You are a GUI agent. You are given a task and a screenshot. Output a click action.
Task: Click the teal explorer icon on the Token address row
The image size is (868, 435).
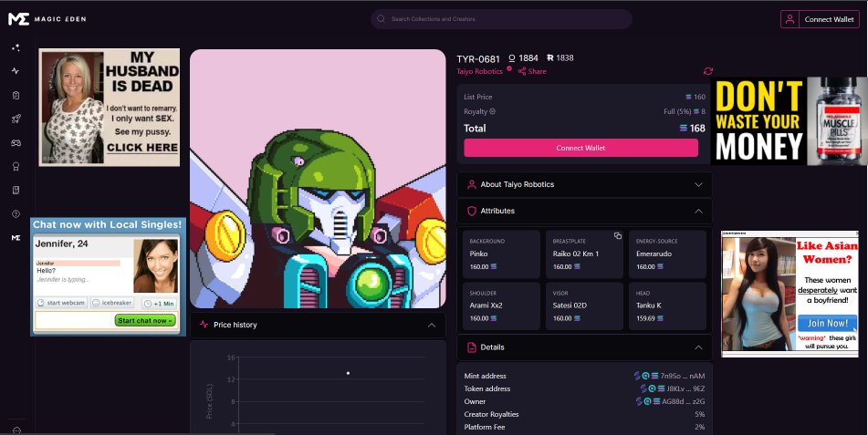652,388
